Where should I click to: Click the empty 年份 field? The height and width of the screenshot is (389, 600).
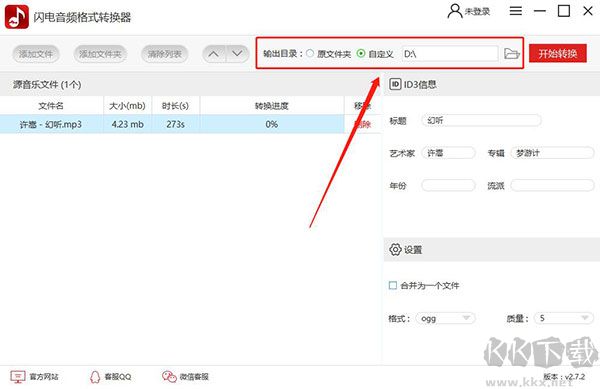(448, 186)
